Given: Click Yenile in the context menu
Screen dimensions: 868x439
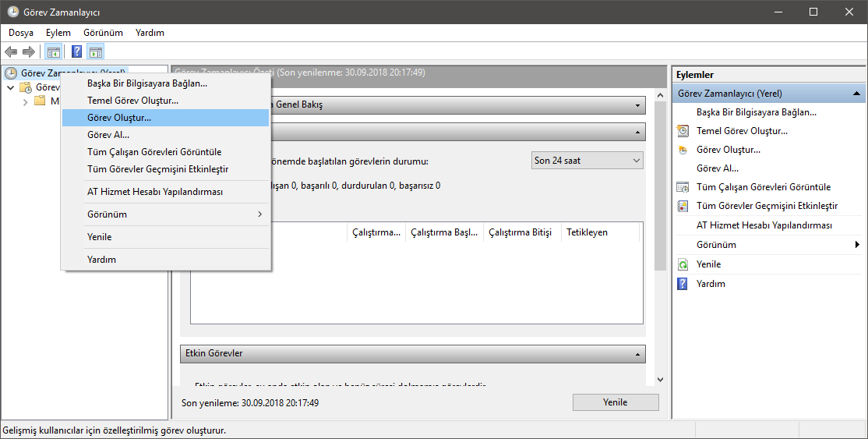Looking at the screenshot, I should click(x=165, y=237).
